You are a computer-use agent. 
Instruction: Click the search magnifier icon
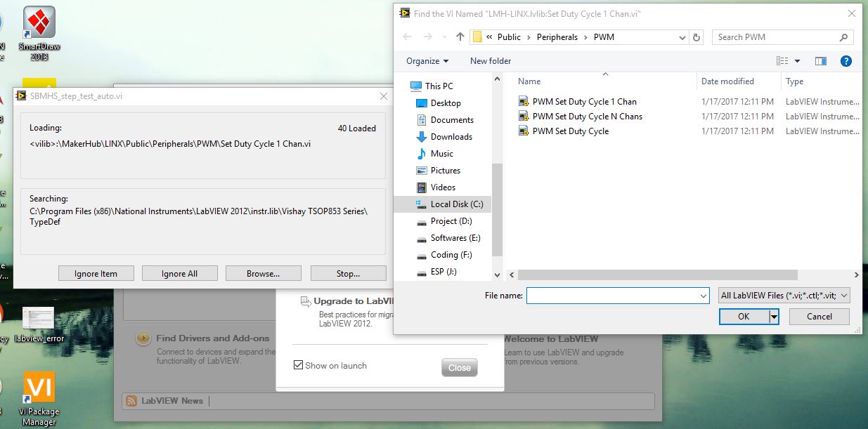(844, 37)
